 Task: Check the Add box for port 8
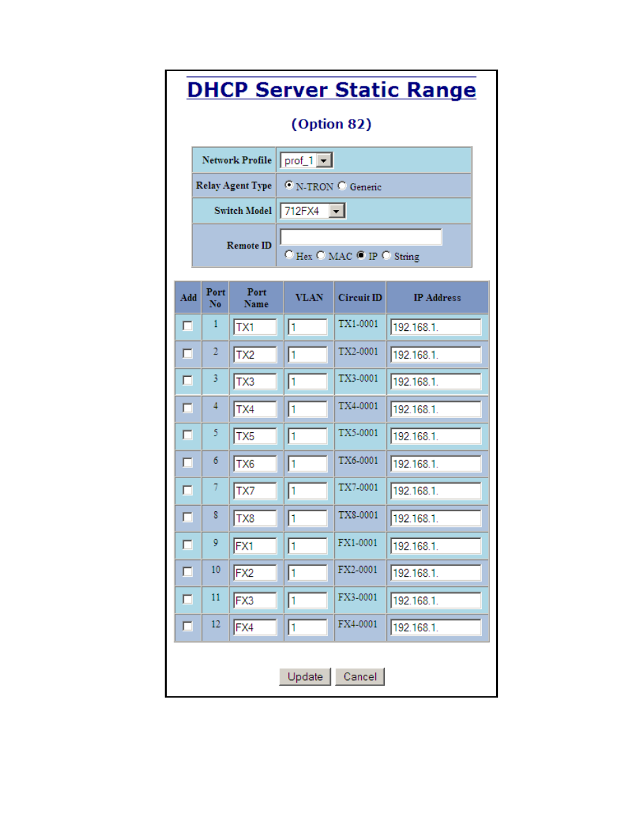[x=188, y=517]
